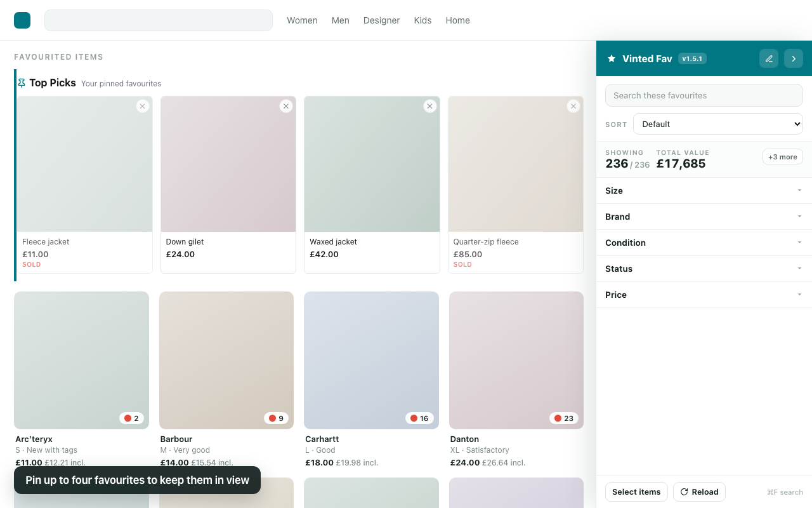Screen dimensions: 812x508
Task: Click the main site search bar
Action: [159, 20]
